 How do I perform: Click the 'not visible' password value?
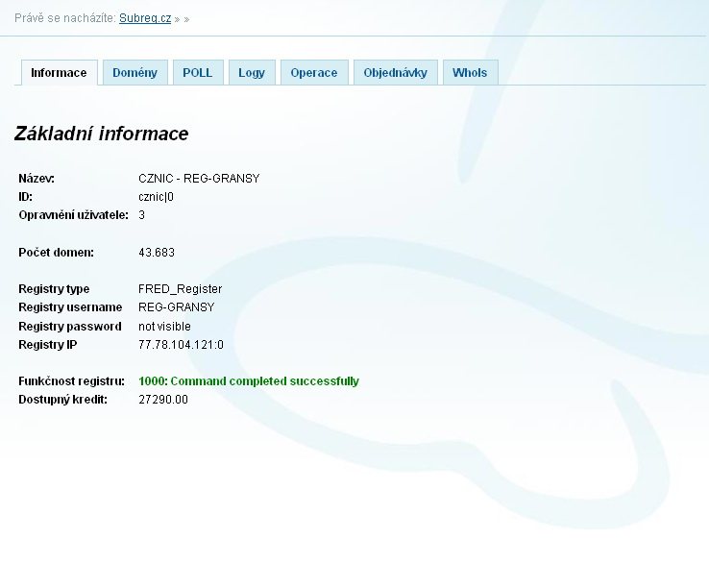[x=164, y=327]
